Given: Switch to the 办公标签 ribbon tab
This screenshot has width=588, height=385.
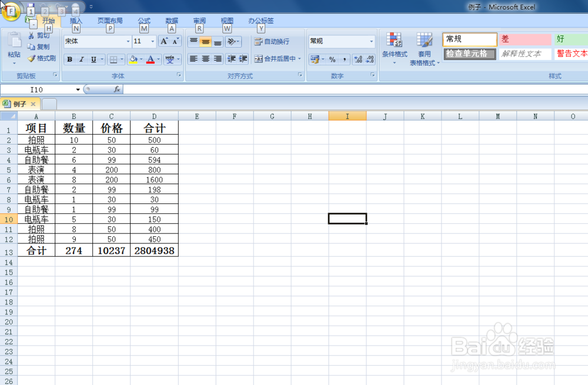Looking at the screenshot, I should tap(261, 21).
